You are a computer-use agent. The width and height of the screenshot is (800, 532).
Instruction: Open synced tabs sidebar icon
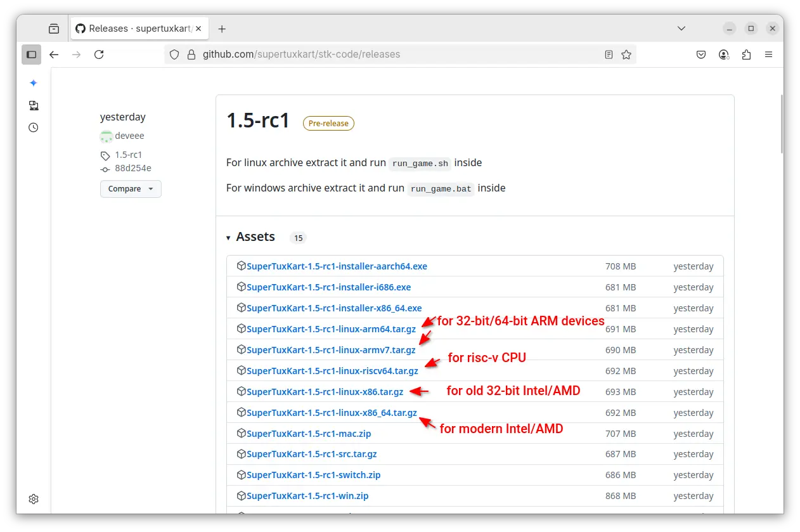(34, 105)
